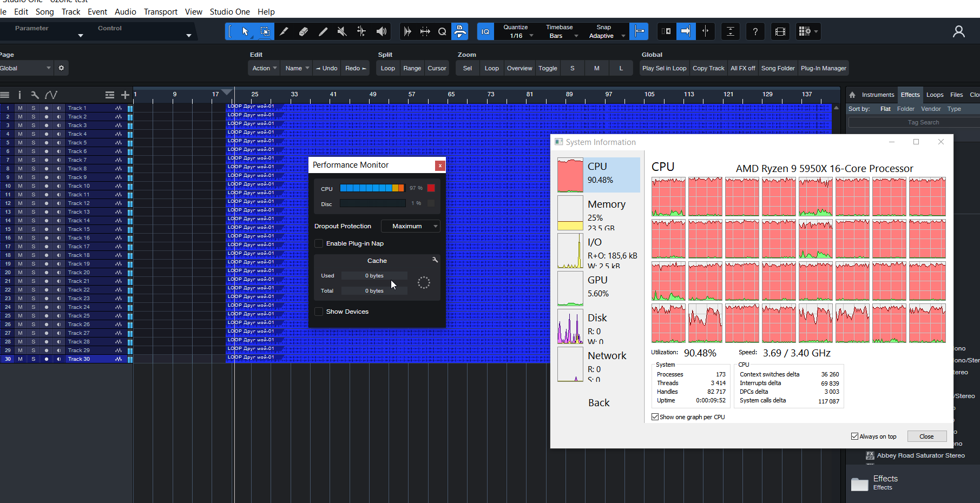The height and width of the screenshot is (503, 980).
Task: Switch to the Files browser tab
Action: [x=956, y=95]
